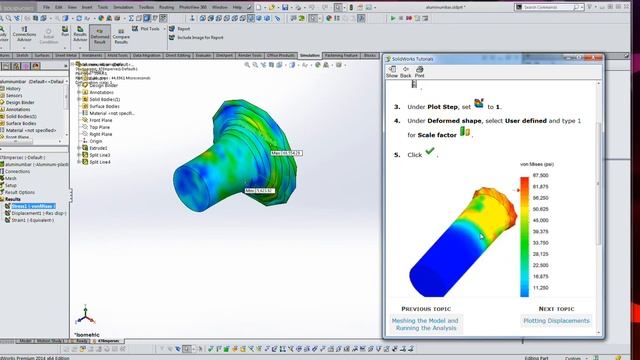Switch to the Mold Tools tab
The width and height of the screenshot is (640, 360).
point(117,56)
